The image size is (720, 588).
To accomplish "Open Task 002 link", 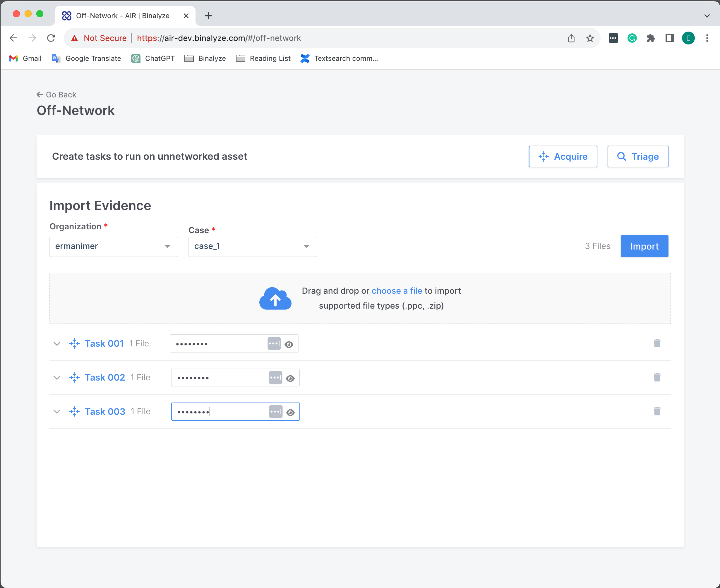I will click(105, 377).
